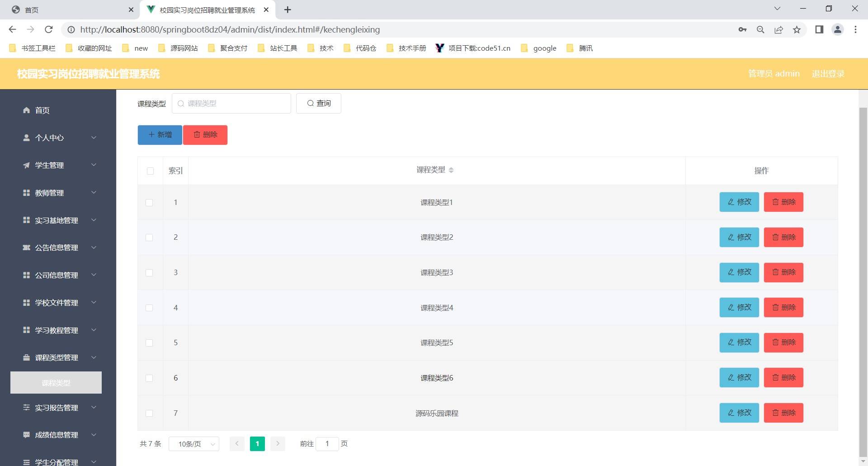Select the 课程类型 item under 课程类型管理
Image resolution: width=868 pixels, height=466 pixels.
pyautogui.click(x=56, y=382)
